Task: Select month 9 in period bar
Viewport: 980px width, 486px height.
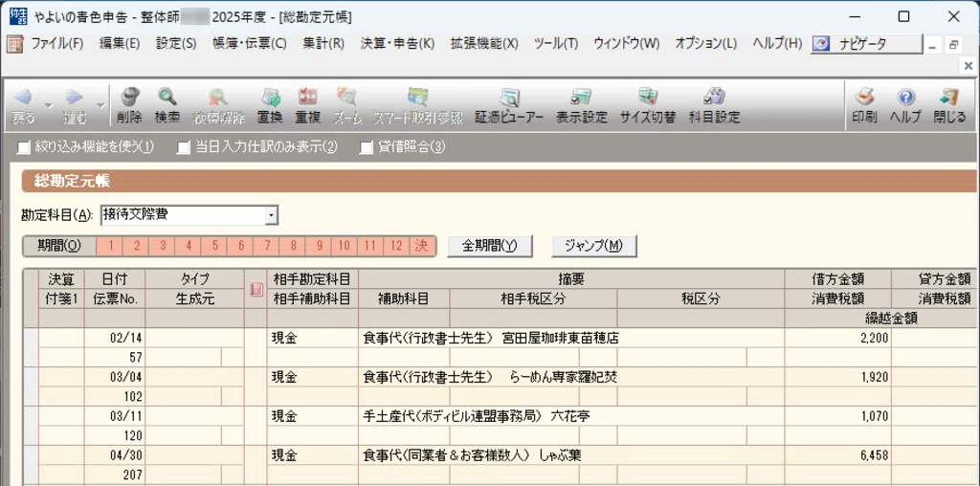Action: click(x=319, y=246)
